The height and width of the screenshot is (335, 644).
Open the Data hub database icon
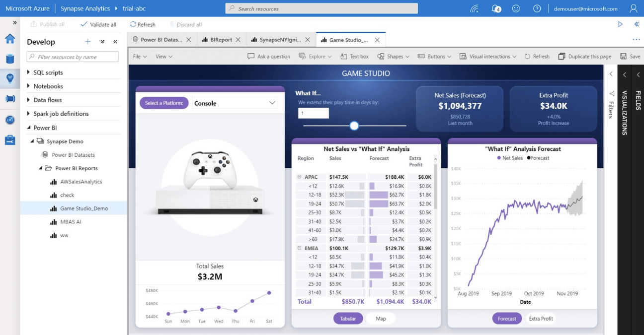[x=10, y=59]
